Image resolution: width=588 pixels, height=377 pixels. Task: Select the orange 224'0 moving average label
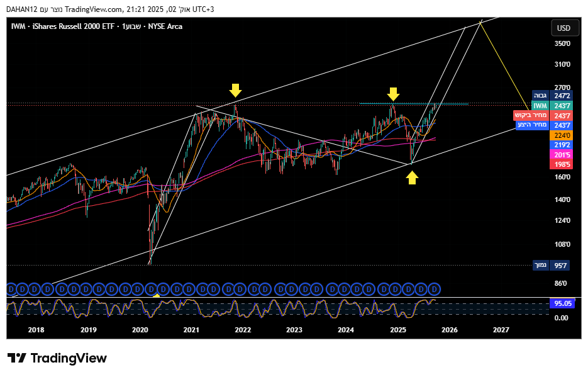tap(561, 135)
